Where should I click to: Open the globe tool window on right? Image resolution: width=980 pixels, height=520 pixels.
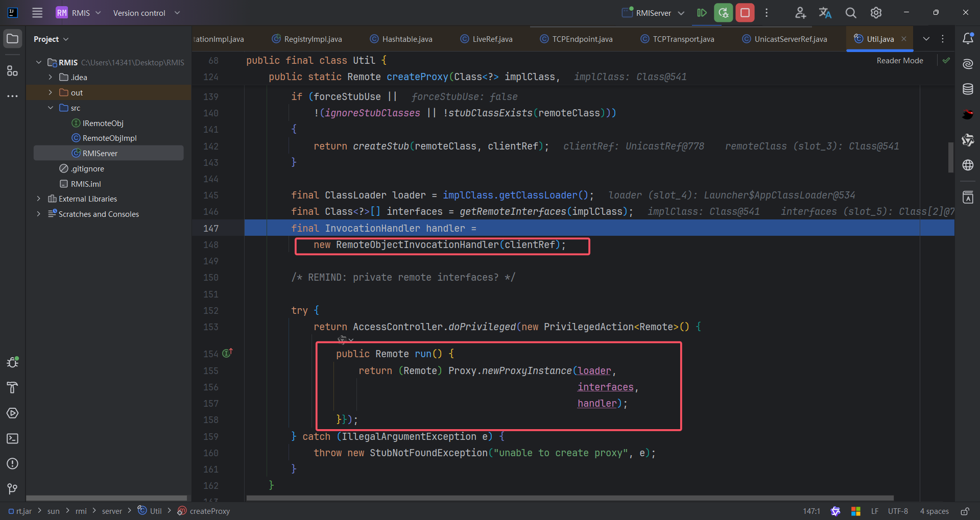pos(968,165)
